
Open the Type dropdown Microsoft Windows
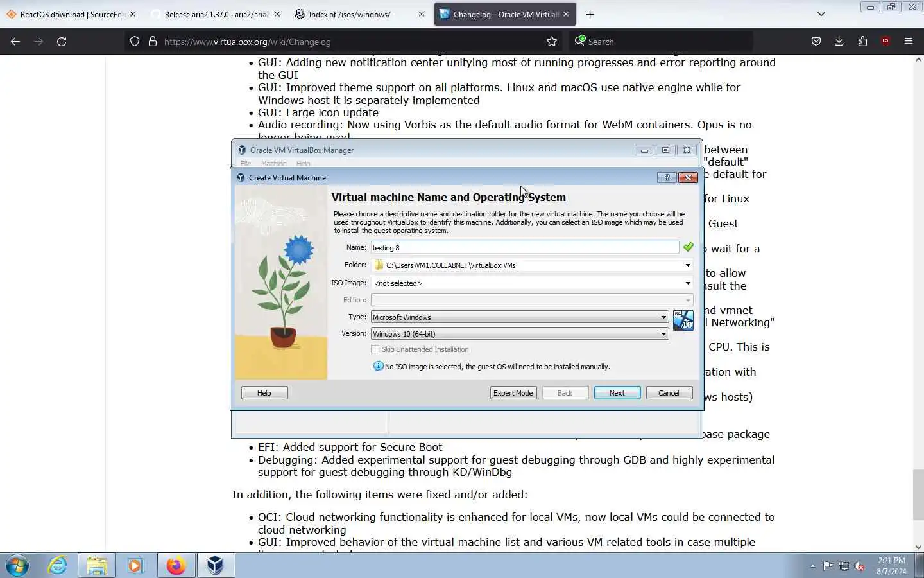[x=520, y=317]
